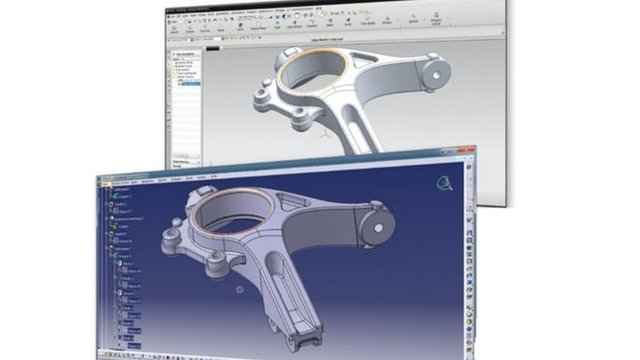Select the last highlighted item in the CATIA tree
Image resolution: width=640 pixels, height=360 pixels.
point(134,346)
